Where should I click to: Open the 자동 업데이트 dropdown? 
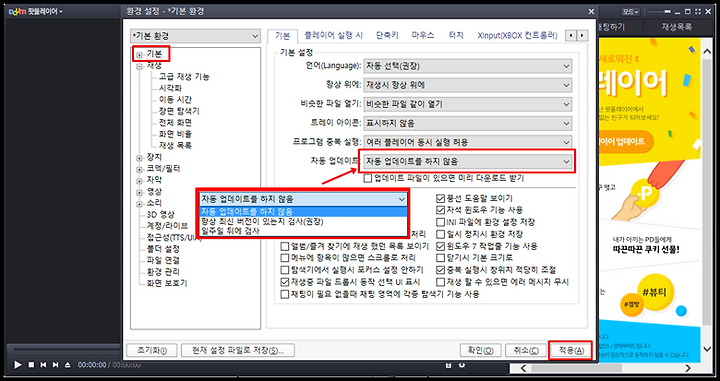(467, 162)
